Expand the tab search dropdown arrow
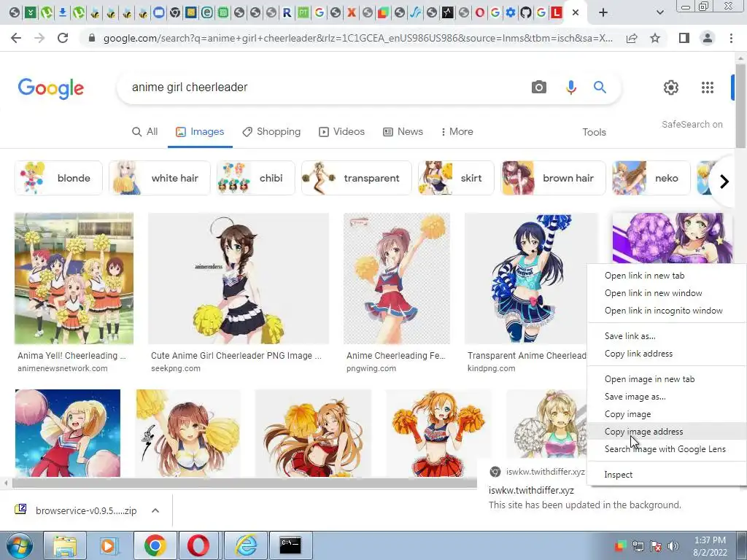Image resolution: width=747 pixels, height=560 pixels. [659, 12]
